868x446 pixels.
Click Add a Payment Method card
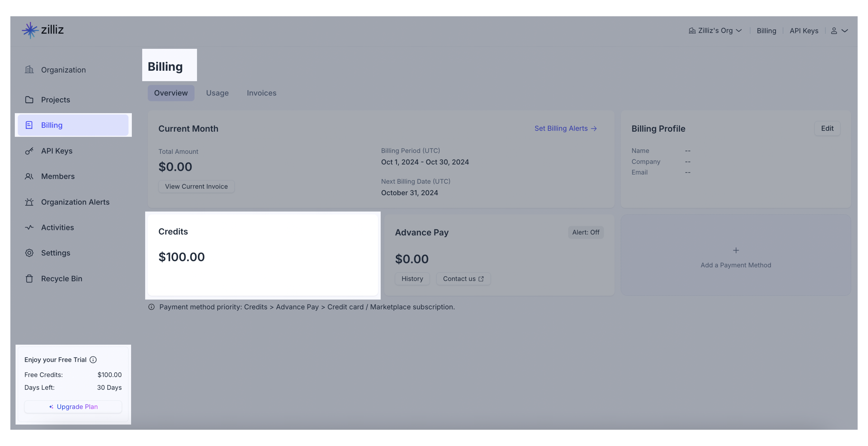coord(736,258)
